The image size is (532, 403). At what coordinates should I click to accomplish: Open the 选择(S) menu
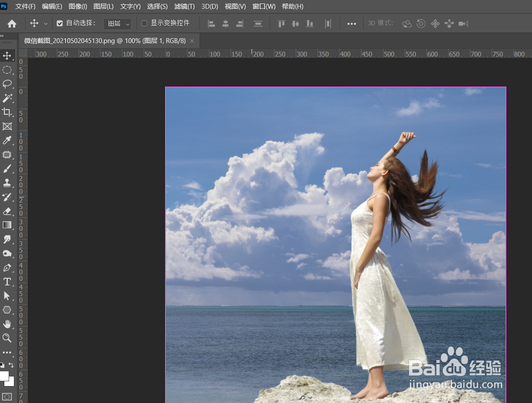coord(157,7)
